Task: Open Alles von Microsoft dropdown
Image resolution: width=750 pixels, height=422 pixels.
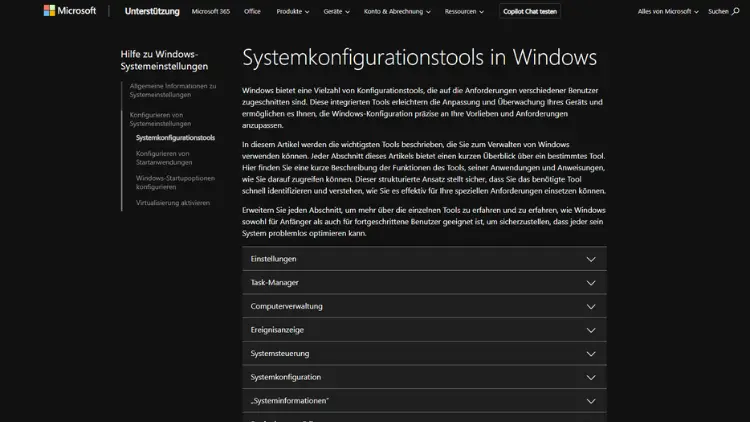Action: click(x=668, y=11)
